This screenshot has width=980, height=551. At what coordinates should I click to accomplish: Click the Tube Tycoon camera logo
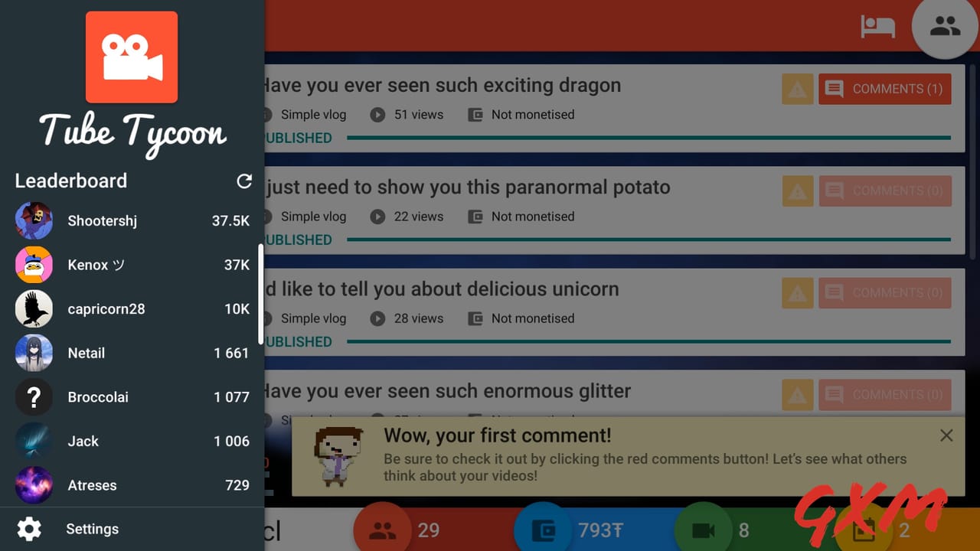point(132,57)
